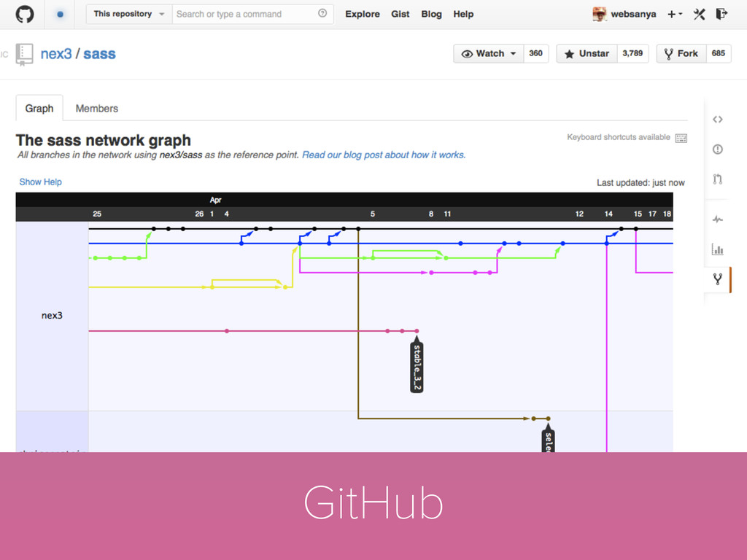Screen dimensions: 747x560
Task: Open account settings tools icon
Action: (x=699, y=15)
